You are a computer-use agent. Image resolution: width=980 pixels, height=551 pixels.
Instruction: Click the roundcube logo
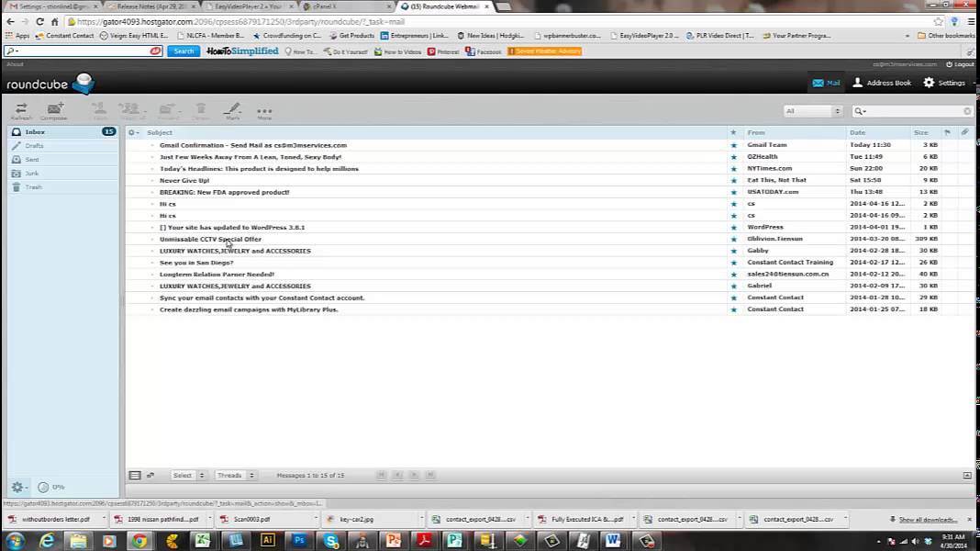click(50, 84)
